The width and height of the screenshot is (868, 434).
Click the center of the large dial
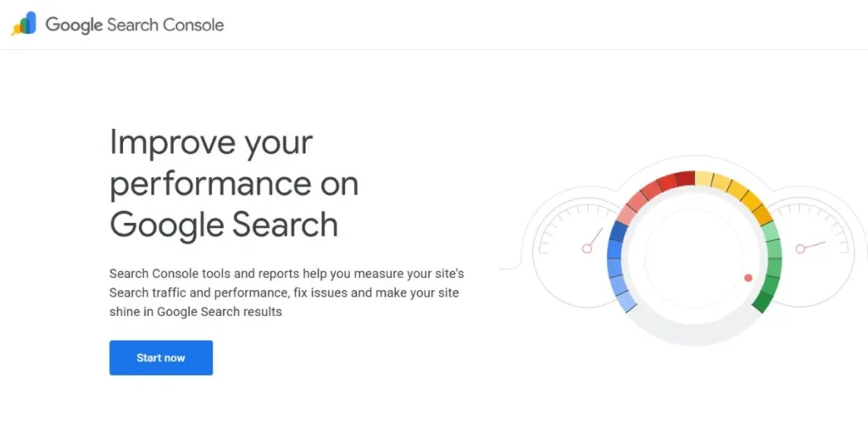(695, 254)
